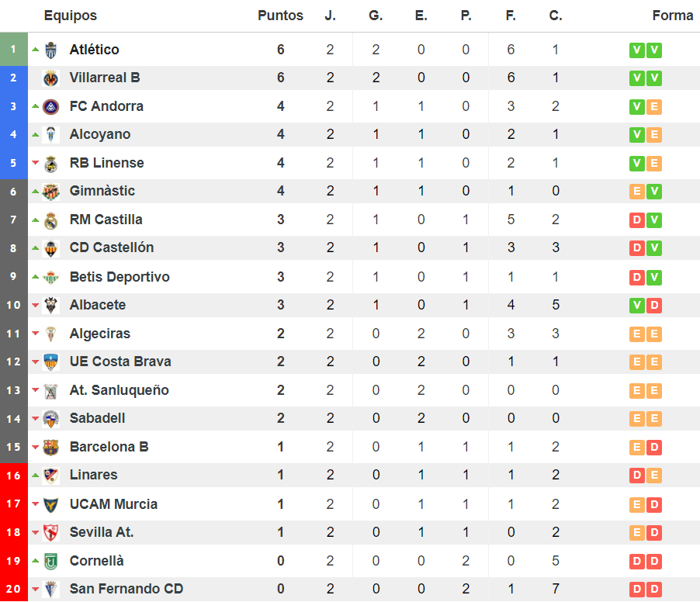Open the San Fernando CD team link
The image size is (700, 602).
126,589
